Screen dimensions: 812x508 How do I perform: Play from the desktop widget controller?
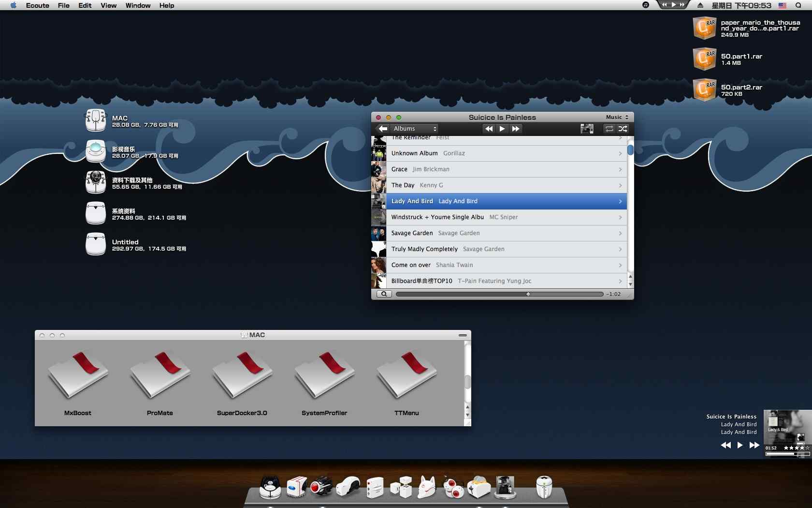click(740, 445)
